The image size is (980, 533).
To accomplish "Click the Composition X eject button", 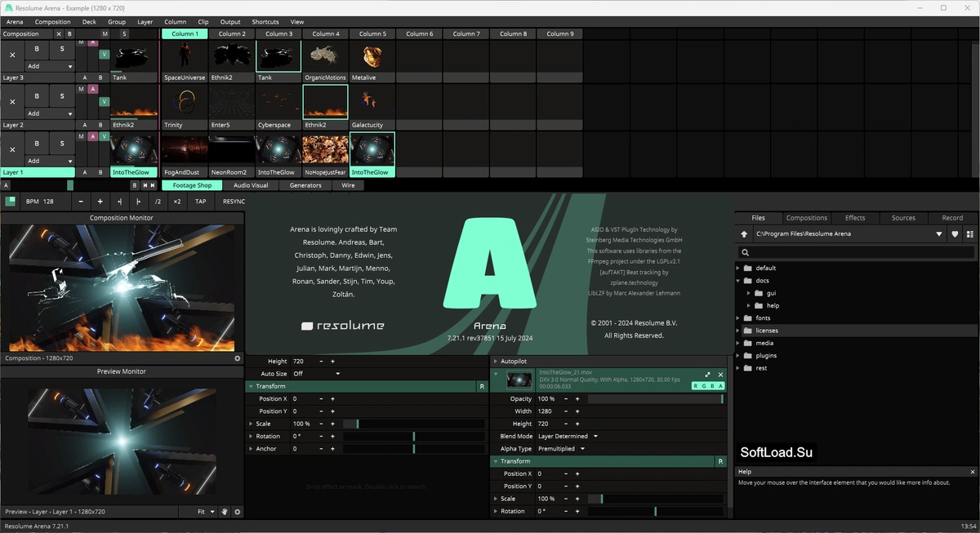I will point(58,34).
